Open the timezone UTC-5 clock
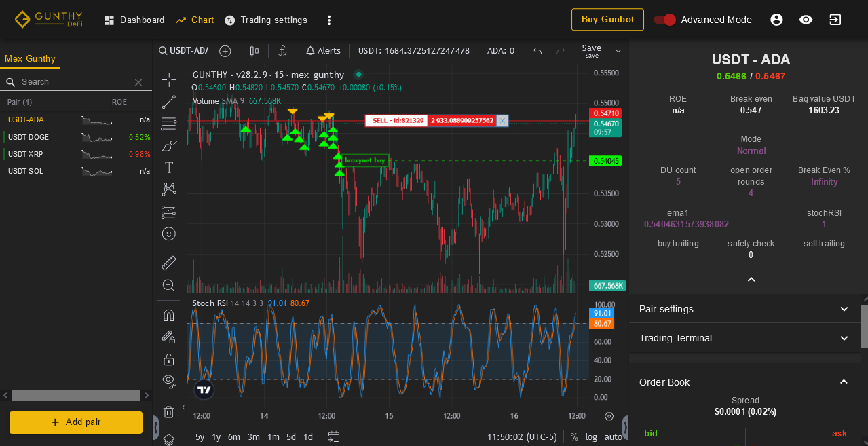868x446 pixels. tap(522, 437)
